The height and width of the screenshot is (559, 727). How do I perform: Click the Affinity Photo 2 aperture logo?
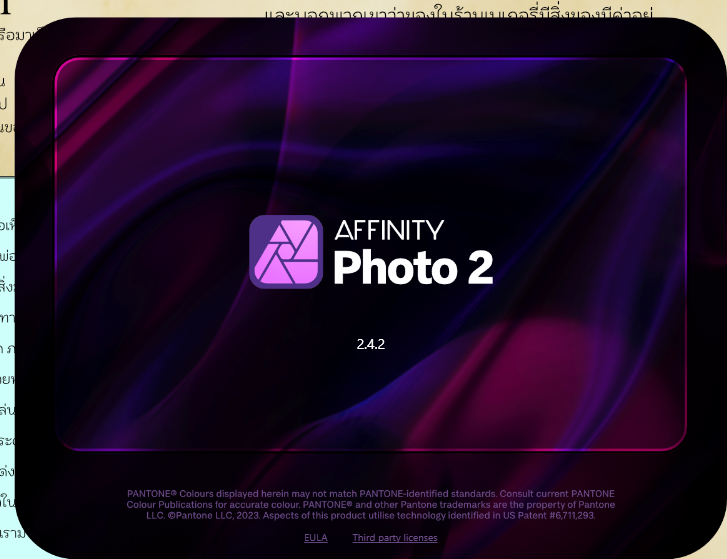(x=286, y=252)
